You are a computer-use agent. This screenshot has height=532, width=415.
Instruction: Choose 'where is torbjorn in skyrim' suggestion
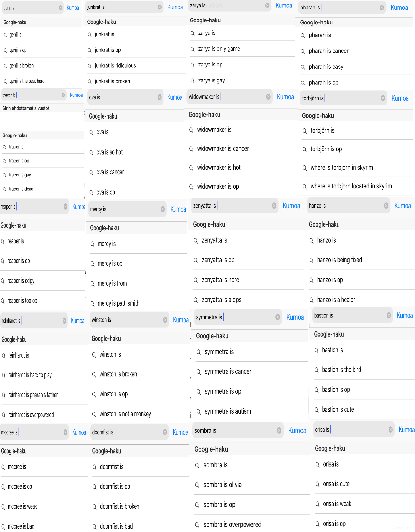tap(342, 168)
